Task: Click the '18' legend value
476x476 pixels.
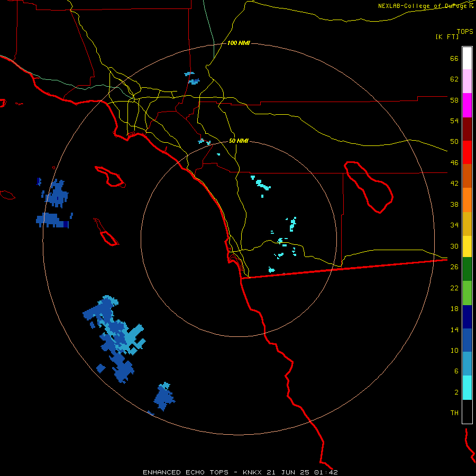Action: (454, 309)
